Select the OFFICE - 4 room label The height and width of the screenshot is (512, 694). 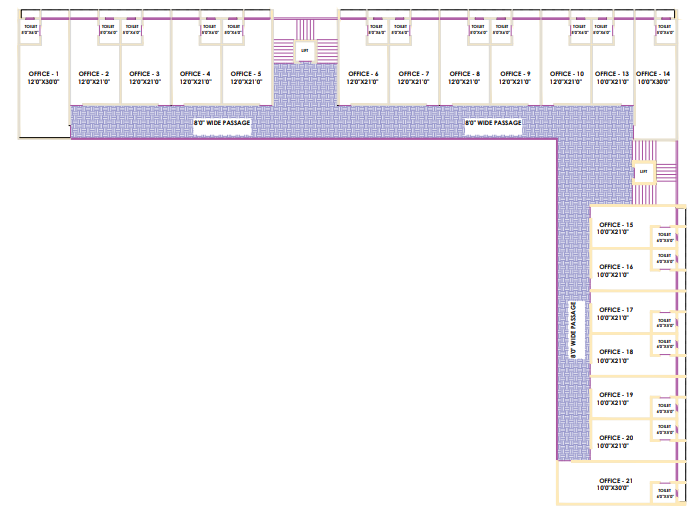click(x=195, y=78)
